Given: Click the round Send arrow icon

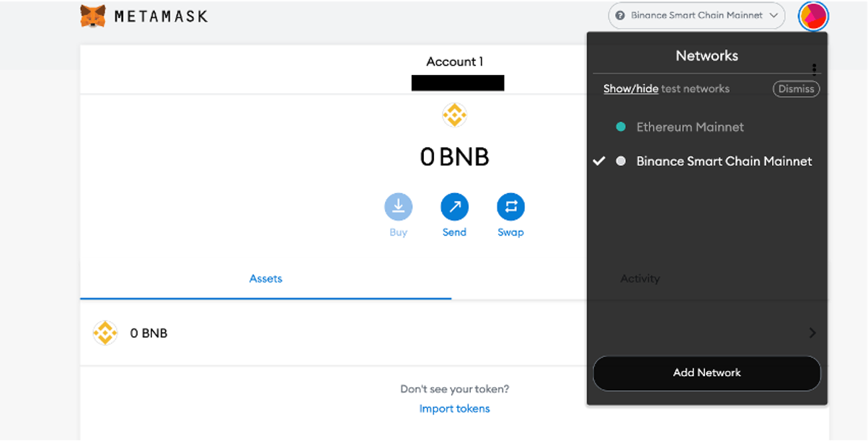Looking at the screenshot, I should 454,208.
